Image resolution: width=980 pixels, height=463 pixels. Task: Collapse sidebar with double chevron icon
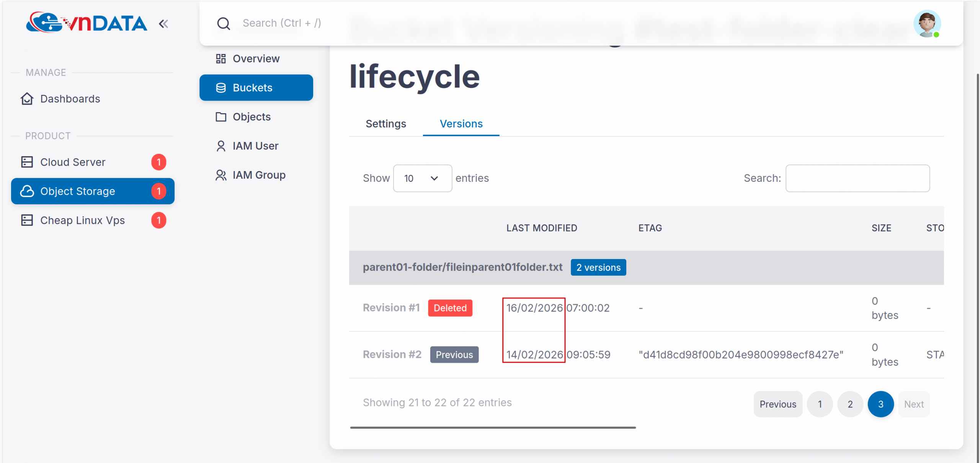coord(163,24)
